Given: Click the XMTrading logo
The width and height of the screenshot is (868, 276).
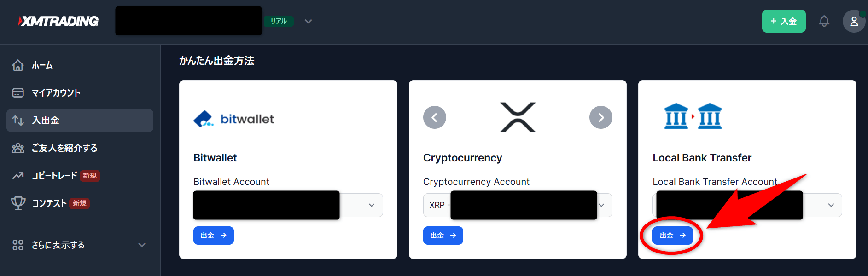Looking at the screenshot, I should pos(58,21).
